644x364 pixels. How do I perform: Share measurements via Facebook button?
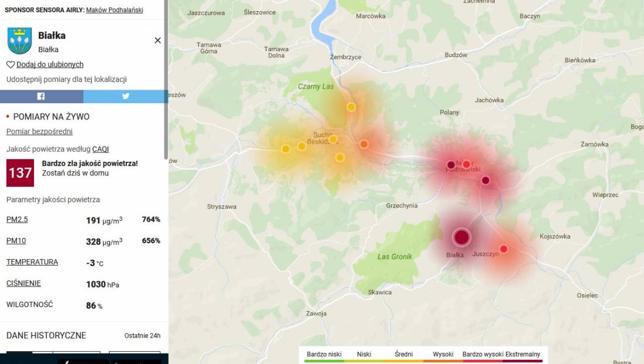42,96
